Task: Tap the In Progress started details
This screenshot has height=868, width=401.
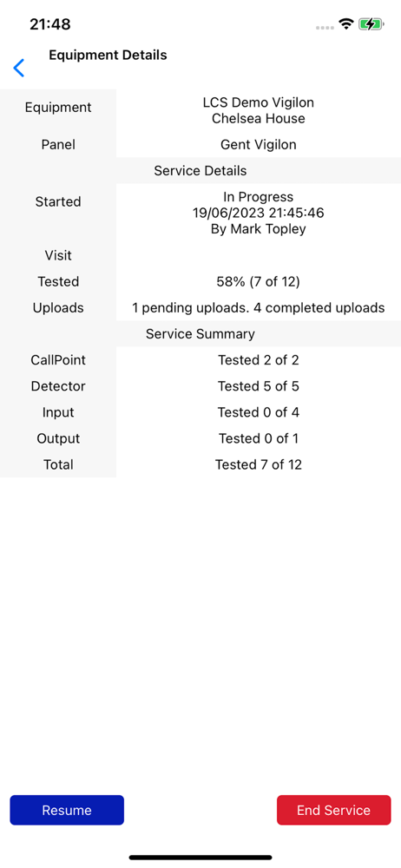Action: click(258, 214)
